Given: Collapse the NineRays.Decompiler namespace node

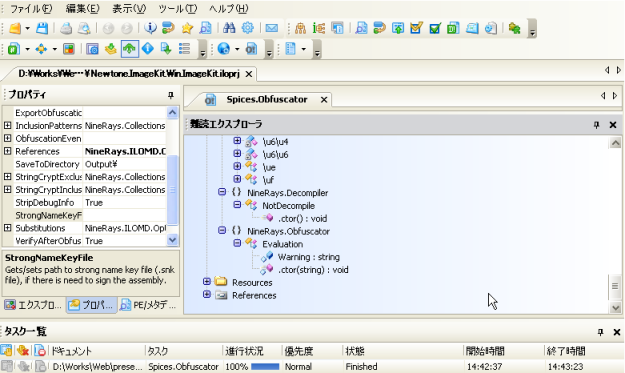Looking at the screenshot, I should [x=222, y=192].
